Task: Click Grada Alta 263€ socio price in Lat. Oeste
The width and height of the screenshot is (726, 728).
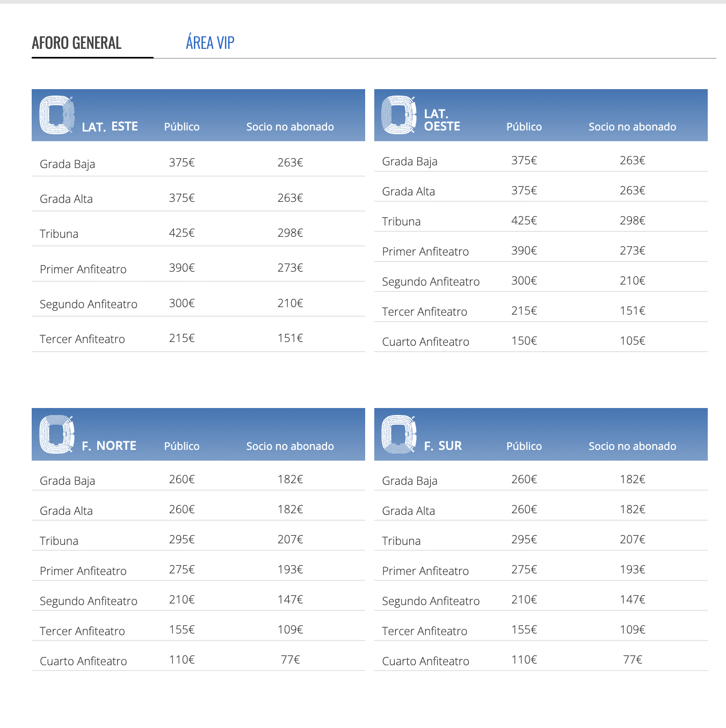Action: pyautogui.click(x=633, y=191)
